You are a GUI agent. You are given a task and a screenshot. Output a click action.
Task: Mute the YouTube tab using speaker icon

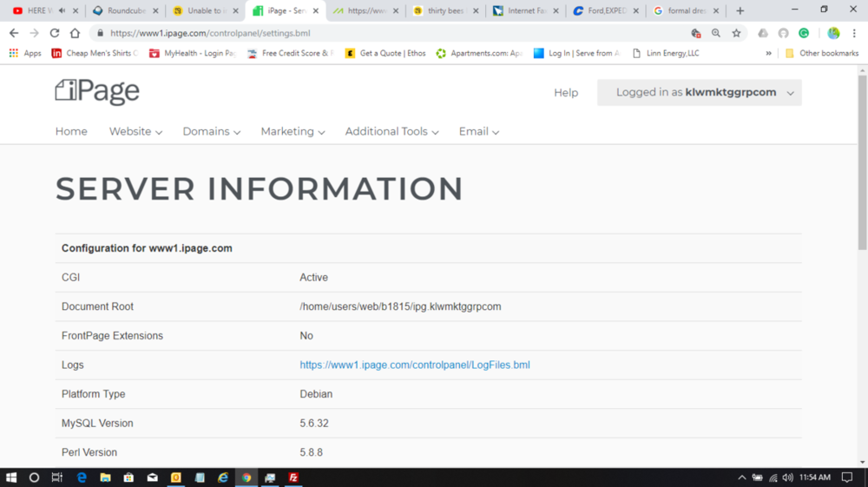pyautogui.click(x=62, y=11)
